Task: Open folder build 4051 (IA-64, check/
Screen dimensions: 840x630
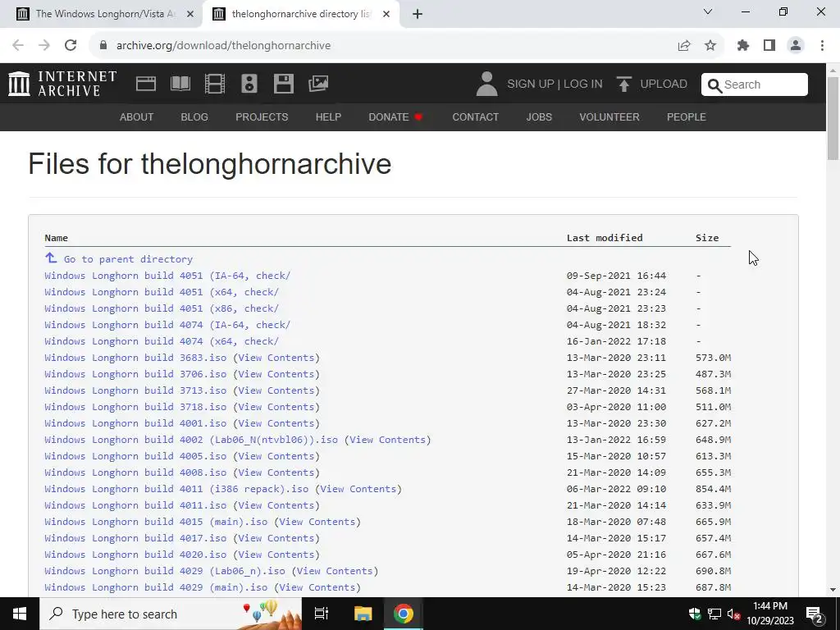Action: (x=167, y=276)
